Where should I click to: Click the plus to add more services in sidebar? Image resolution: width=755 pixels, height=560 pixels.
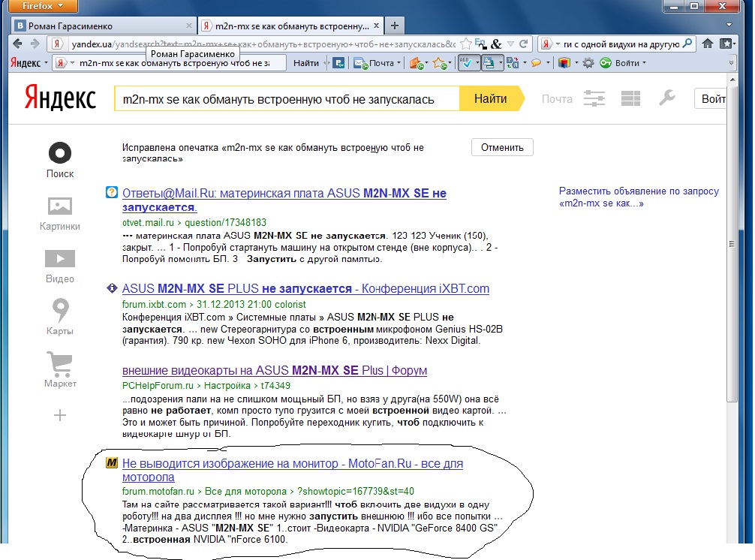[60, 415]
